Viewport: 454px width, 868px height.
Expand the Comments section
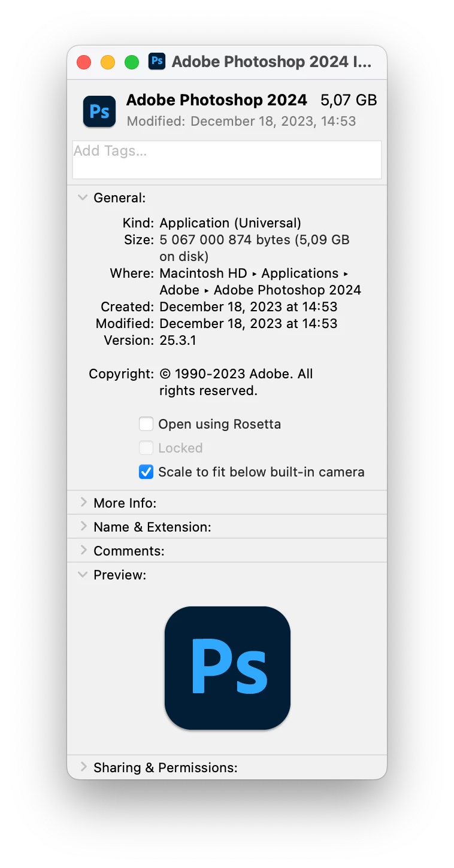click(x=83, y=551)
